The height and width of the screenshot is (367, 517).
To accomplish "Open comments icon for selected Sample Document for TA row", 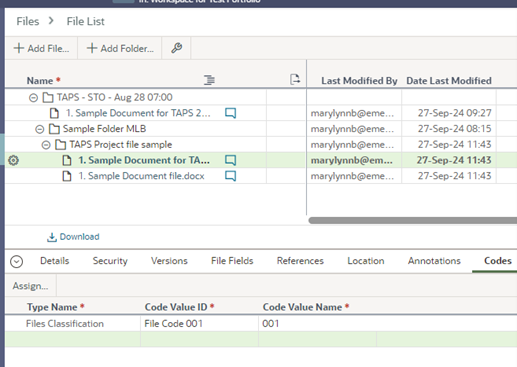I will tap(230, 160).
